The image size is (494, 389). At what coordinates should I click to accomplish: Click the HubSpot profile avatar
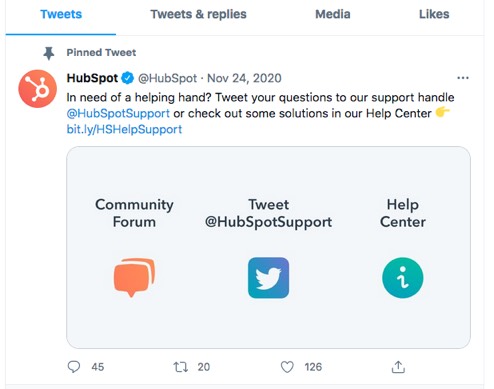(x=37, y=89)
